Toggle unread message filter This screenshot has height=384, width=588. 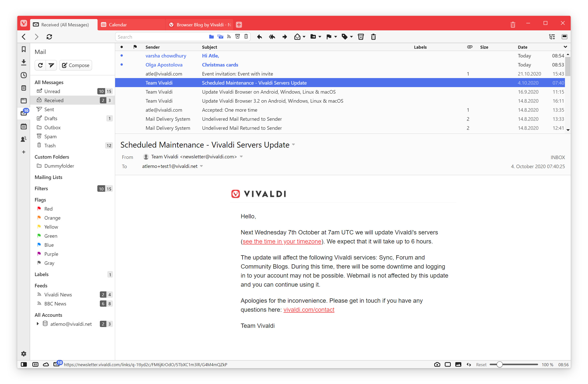[220, 37]
